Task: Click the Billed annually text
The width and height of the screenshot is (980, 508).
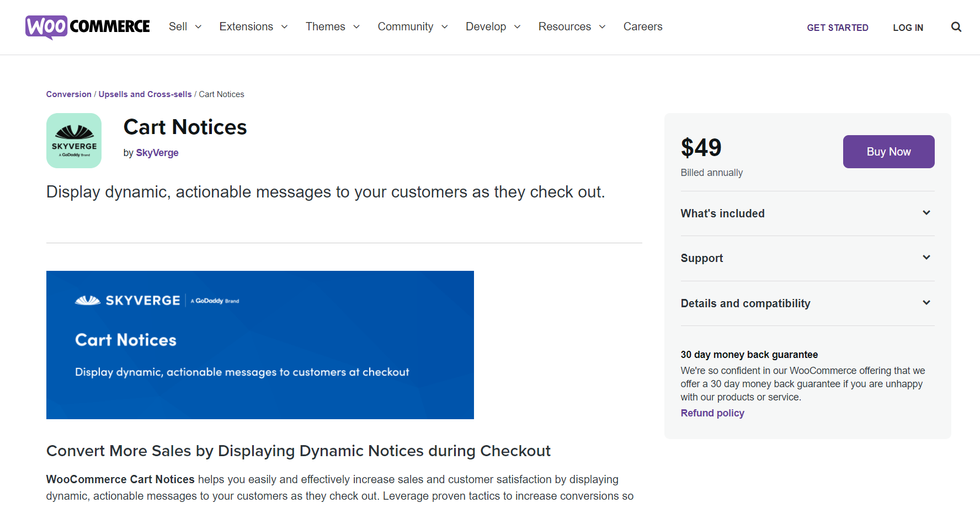Action: 712,173
